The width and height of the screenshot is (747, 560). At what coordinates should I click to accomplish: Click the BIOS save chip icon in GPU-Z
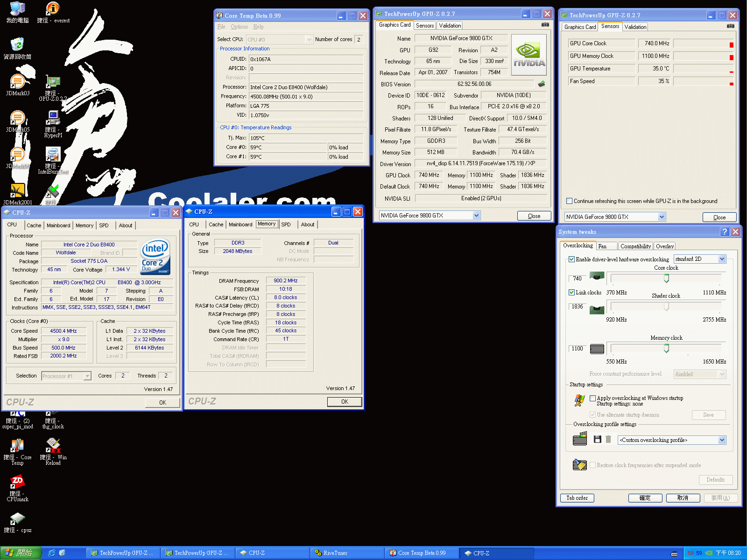[542, 84]
